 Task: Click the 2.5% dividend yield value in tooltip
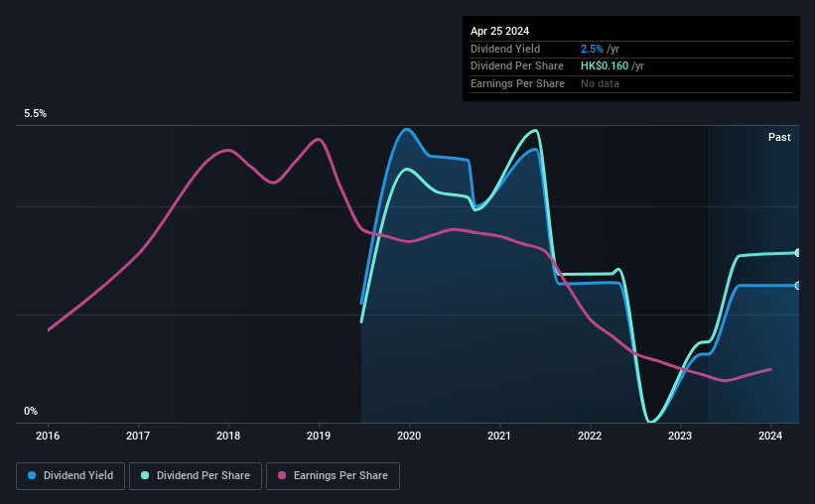click(592, 49)
